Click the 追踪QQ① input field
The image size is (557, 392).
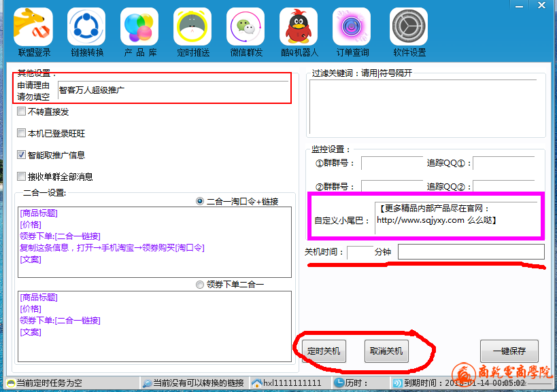[504, 163]
